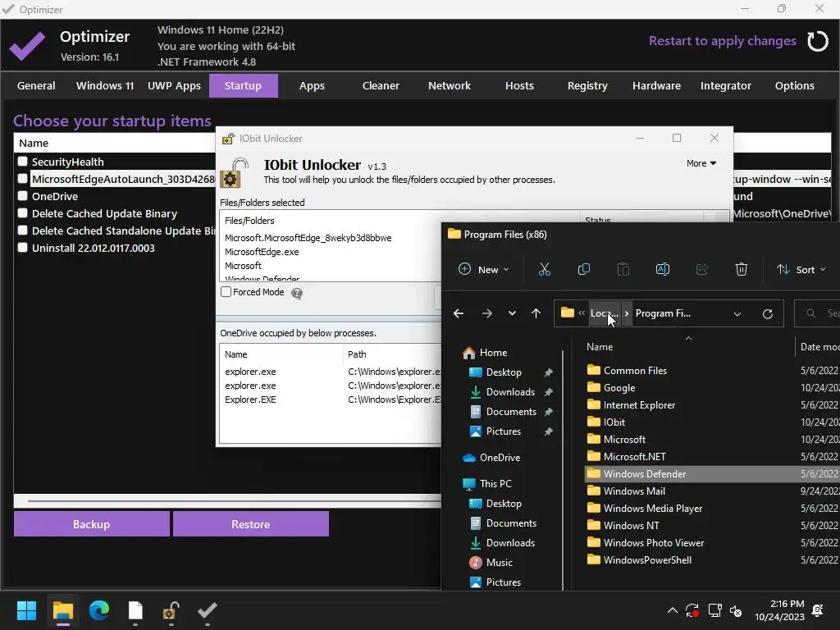
Task: Open the Options tab in Optimizer
Action: (x=794, y=85)
